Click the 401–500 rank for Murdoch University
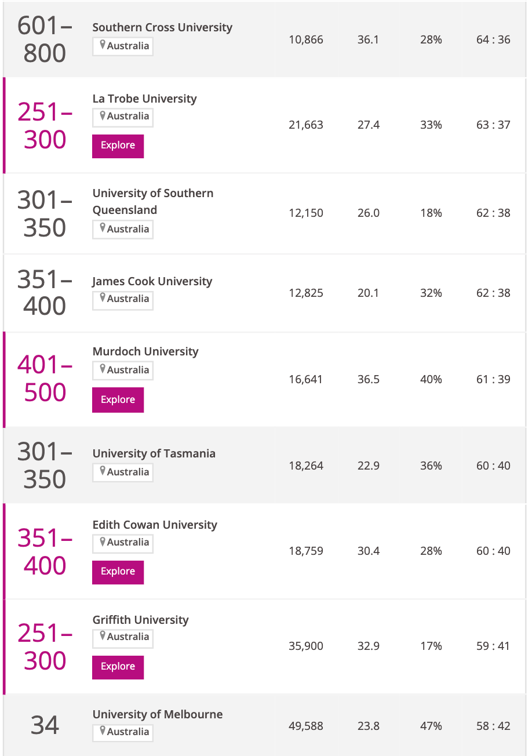This screenshot has height=756, width=532. pos(45,379)
